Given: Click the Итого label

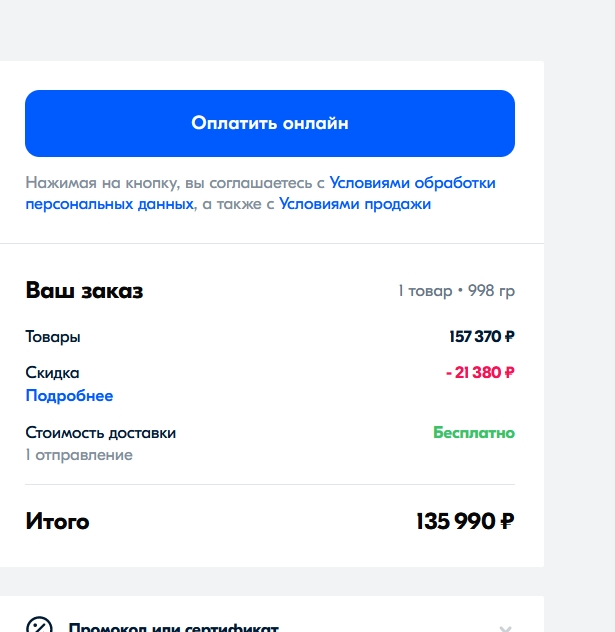Looking at the screenshot, I should (57, 521).
